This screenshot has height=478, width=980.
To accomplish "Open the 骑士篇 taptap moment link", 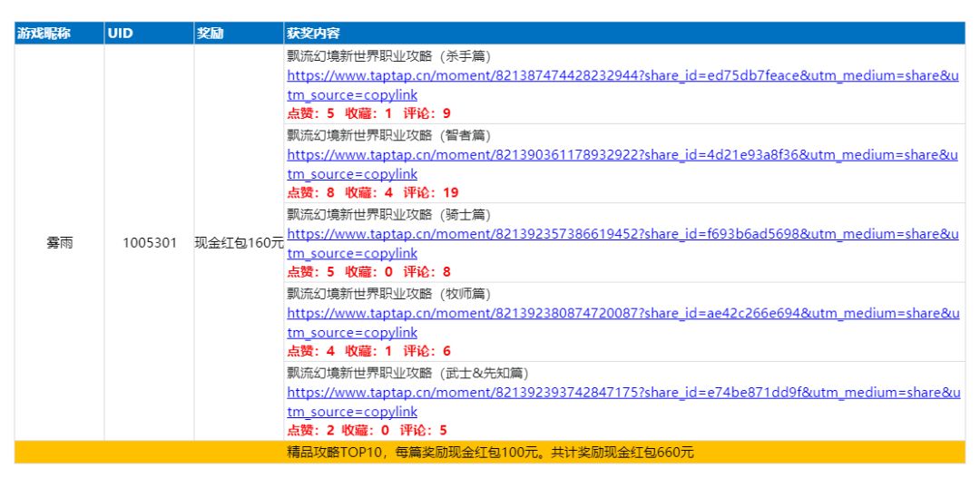I will click(x=622, y=244).
